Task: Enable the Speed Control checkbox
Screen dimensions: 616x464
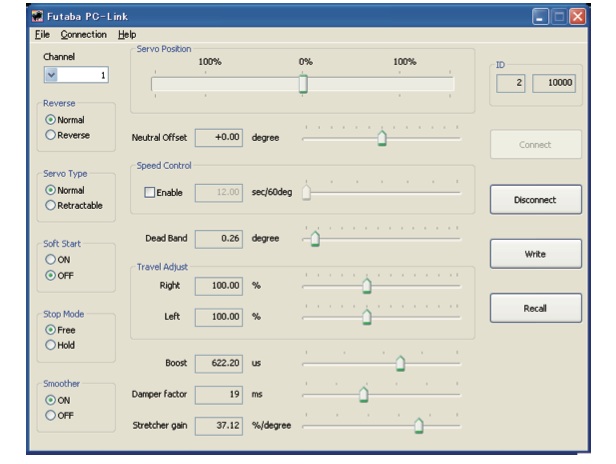Action: [x=149, y=192]
